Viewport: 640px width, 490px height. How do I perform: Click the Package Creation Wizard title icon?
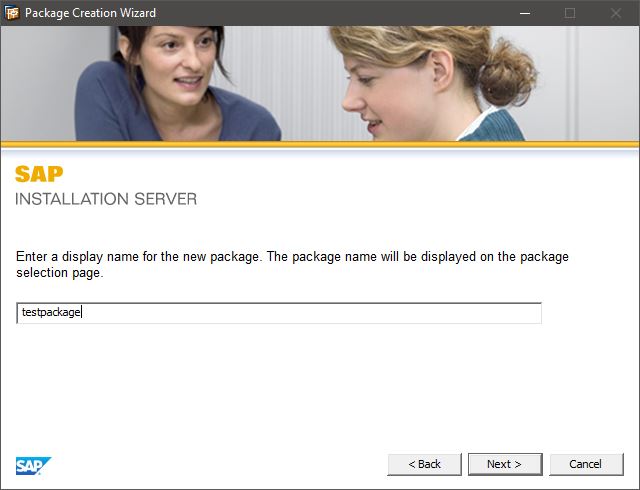tap(11, 13)
